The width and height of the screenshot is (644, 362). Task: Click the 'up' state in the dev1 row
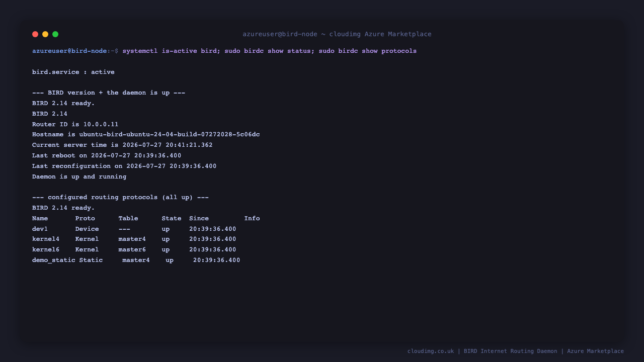tap(166, 229)
